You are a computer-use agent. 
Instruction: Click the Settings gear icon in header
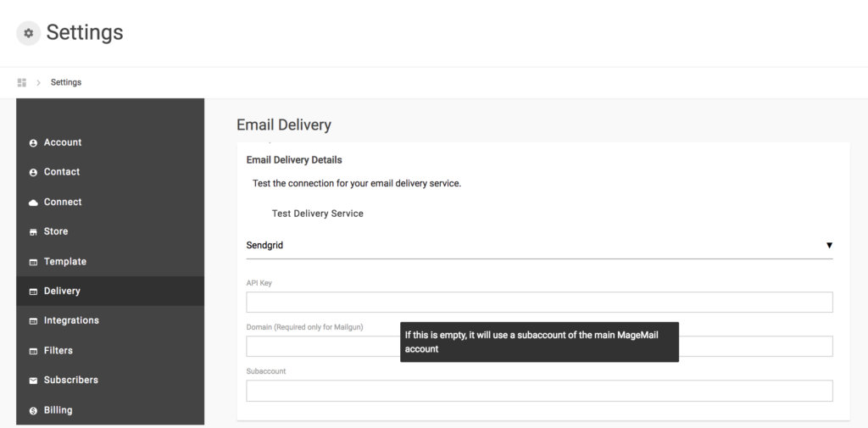(29, 33)
